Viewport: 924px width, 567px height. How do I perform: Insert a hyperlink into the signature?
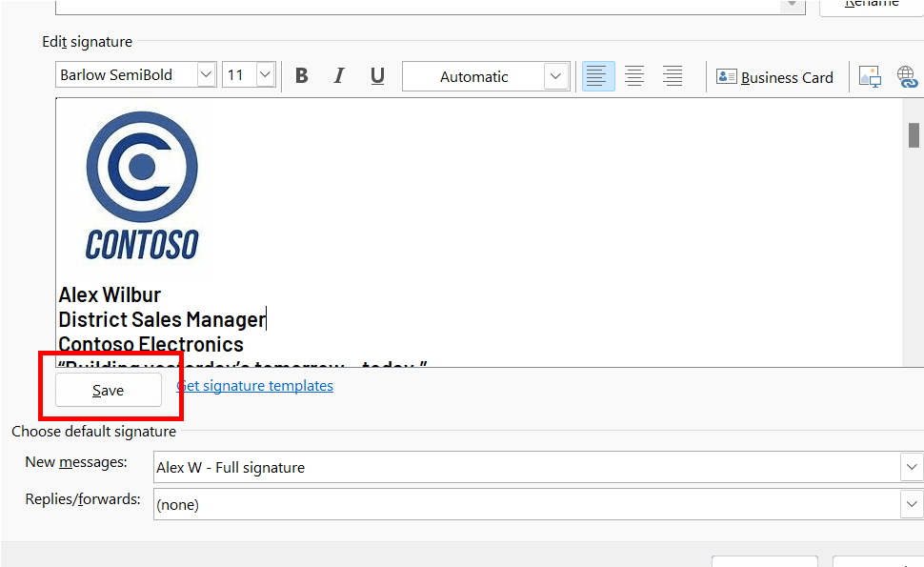[906, 75]
